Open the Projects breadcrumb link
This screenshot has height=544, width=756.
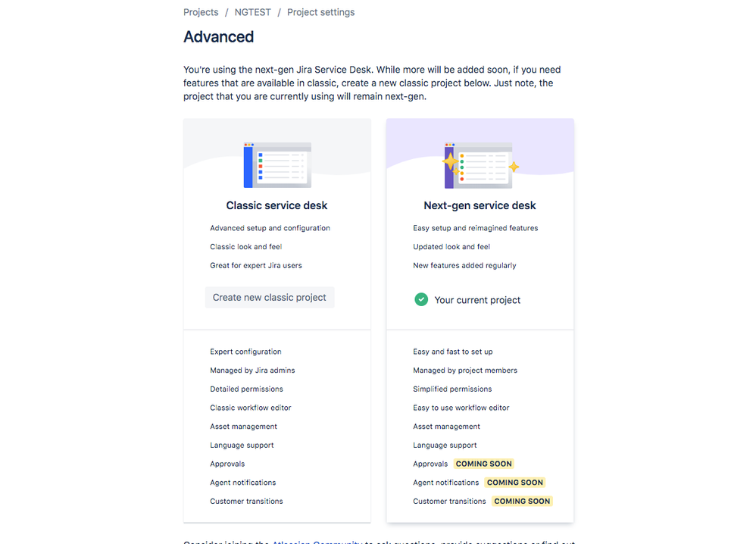pos(200,11)
